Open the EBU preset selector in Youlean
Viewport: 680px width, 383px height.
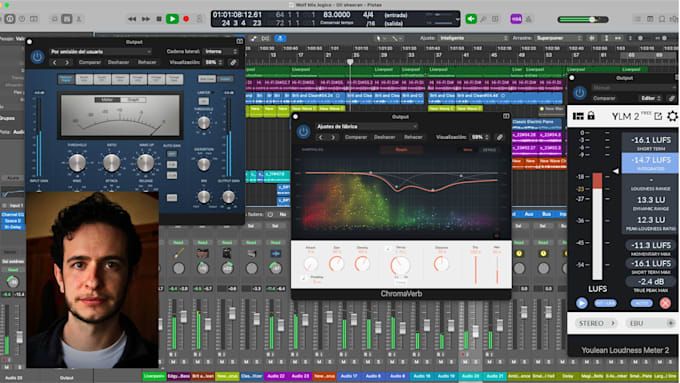650,323
